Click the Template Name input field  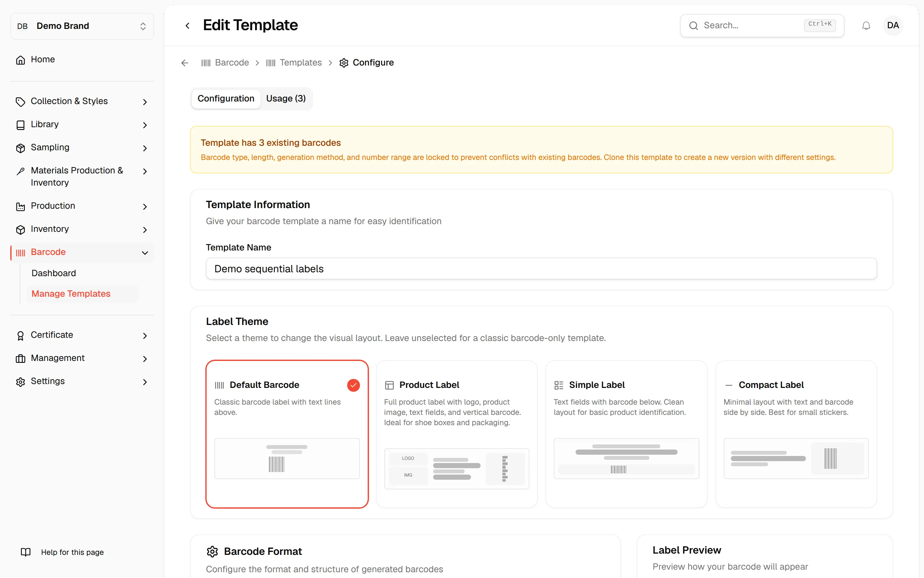pyautogui.click(x=541, y=269)
